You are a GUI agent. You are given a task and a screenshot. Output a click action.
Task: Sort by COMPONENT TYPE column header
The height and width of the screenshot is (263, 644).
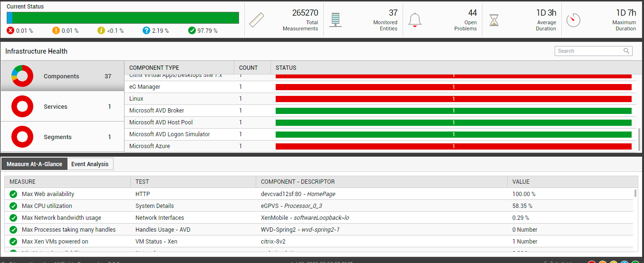(179, 68)
